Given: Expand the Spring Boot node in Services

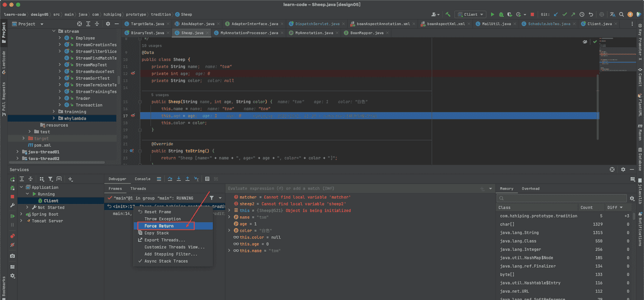Looking at the screenshot, I should coord(22,214).
